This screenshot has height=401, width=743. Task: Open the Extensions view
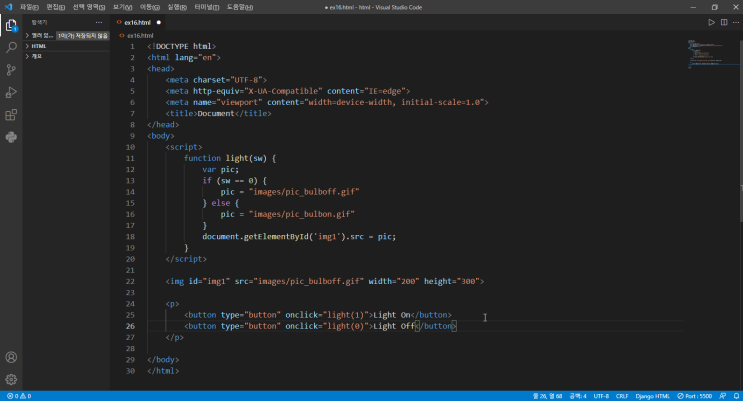coord(11,115)
